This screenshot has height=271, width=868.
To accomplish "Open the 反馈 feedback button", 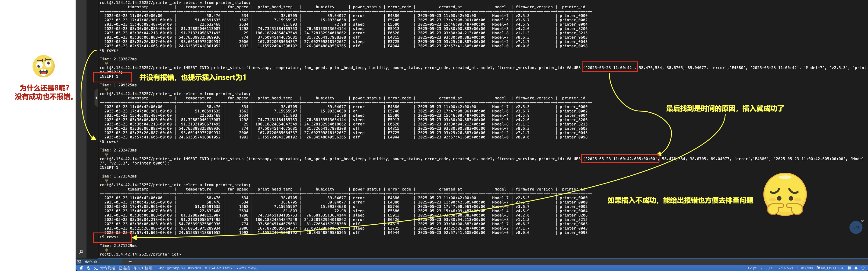I will (855, 228).
